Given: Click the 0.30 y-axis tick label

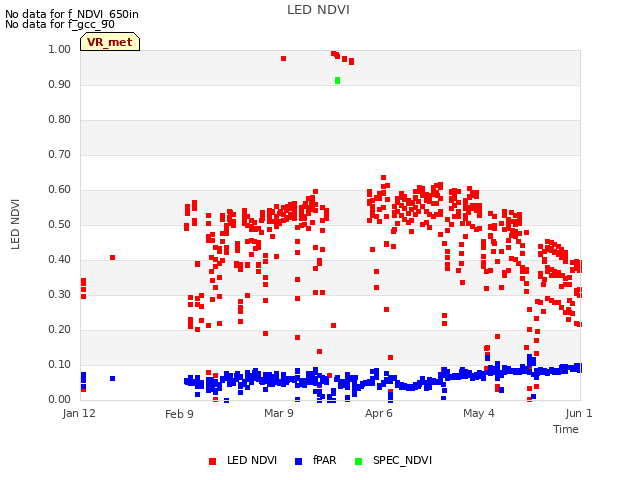Looking at the screenshot, I should tap(60, 295).
